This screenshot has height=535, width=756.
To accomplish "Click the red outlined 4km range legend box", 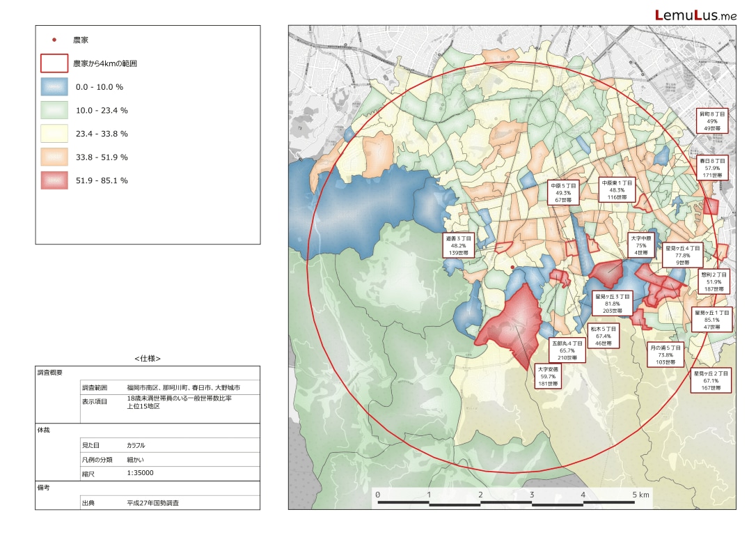I will [x=54, y=63].
